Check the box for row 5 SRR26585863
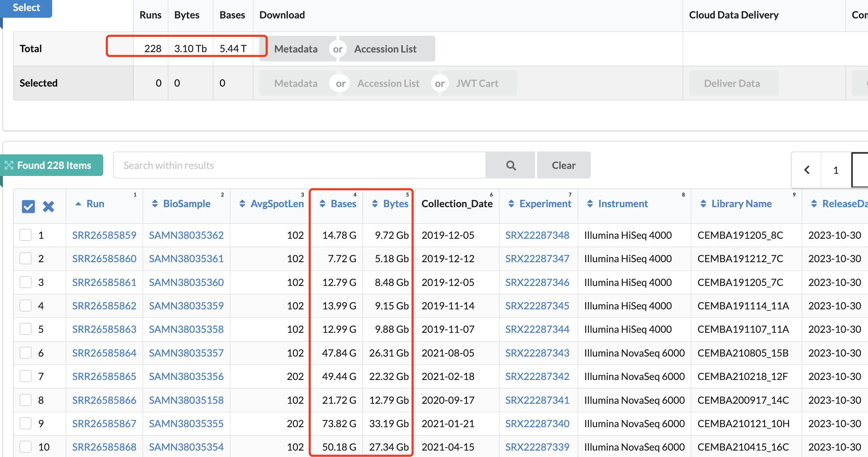 (x=26, y=329)
